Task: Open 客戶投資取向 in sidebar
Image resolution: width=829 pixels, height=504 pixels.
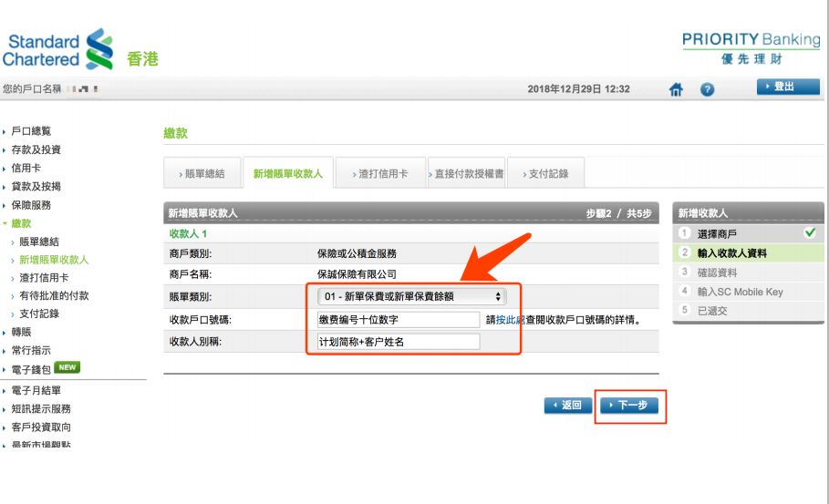Action: [41, 427]
